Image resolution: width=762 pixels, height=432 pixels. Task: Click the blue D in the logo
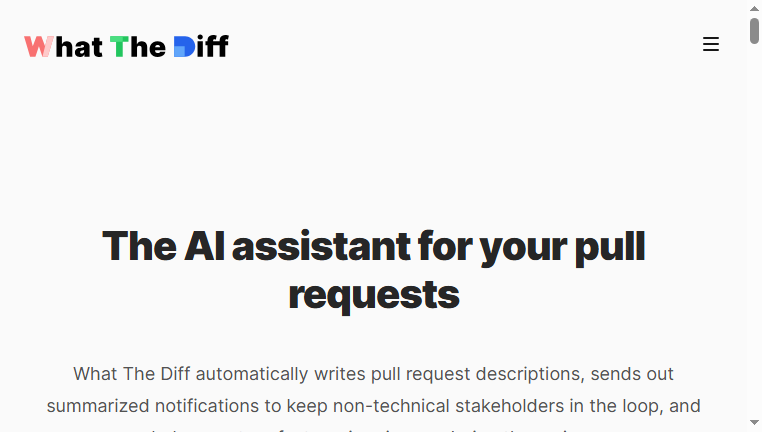tap(184, 47)
